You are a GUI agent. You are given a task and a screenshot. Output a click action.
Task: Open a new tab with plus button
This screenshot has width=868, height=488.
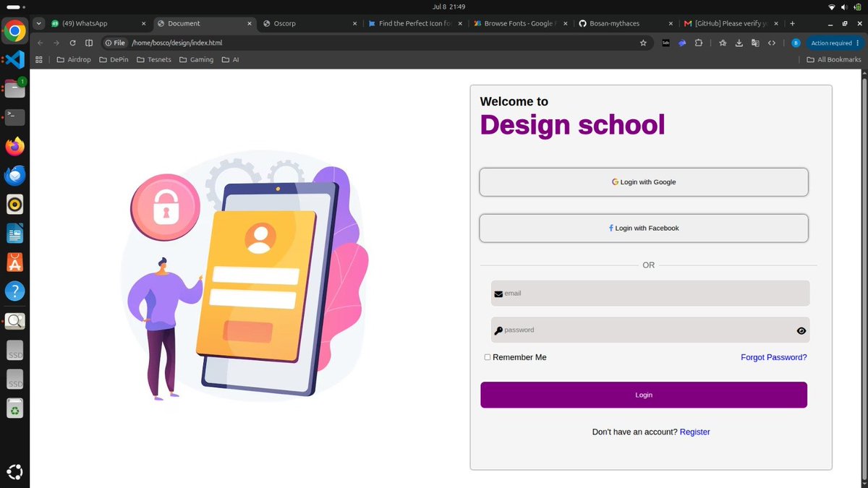792,23
